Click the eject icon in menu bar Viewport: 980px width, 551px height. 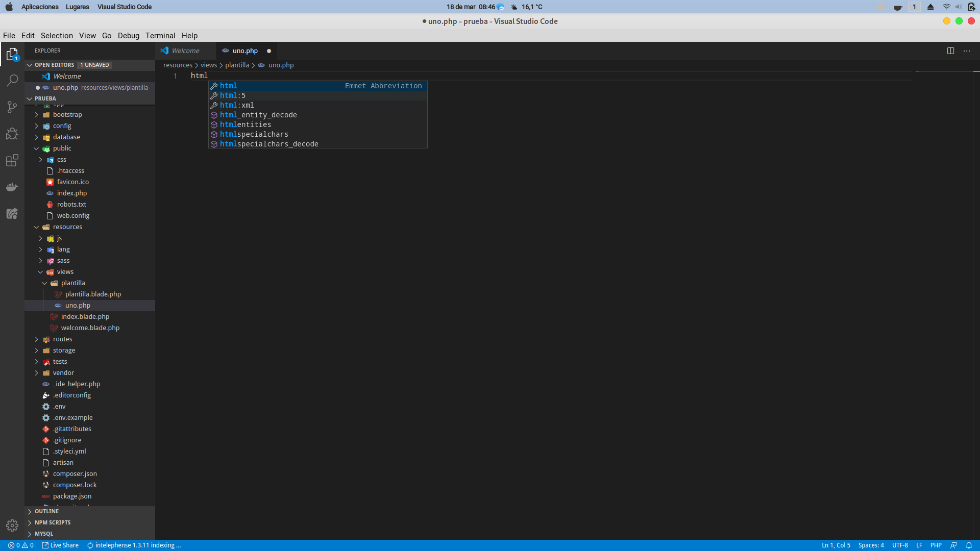click(930, 7)
